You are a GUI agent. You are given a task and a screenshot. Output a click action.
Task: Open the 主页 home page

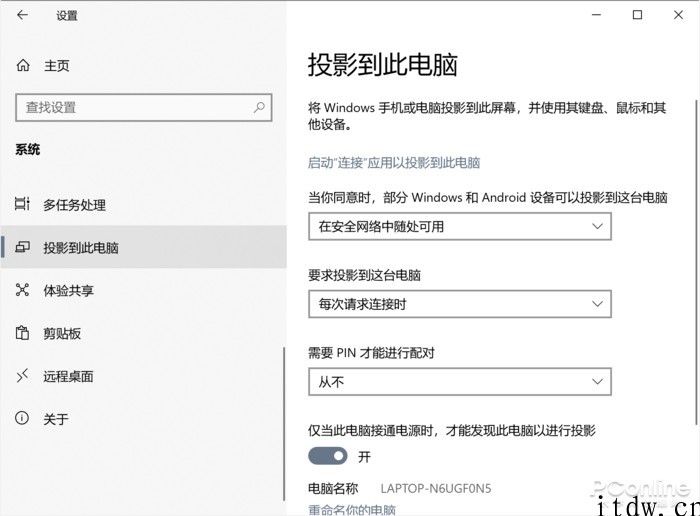coord(56,66)
